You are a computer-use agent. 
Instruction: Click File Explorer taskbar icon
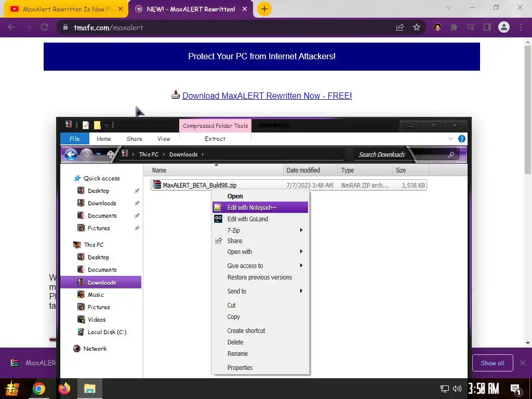point(89,389)
